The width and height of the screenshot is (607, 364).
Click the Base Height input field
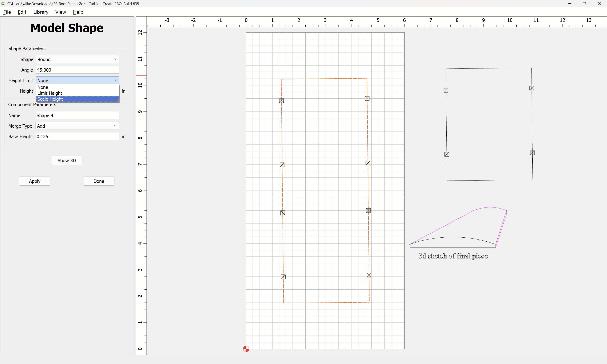point(77,136)
